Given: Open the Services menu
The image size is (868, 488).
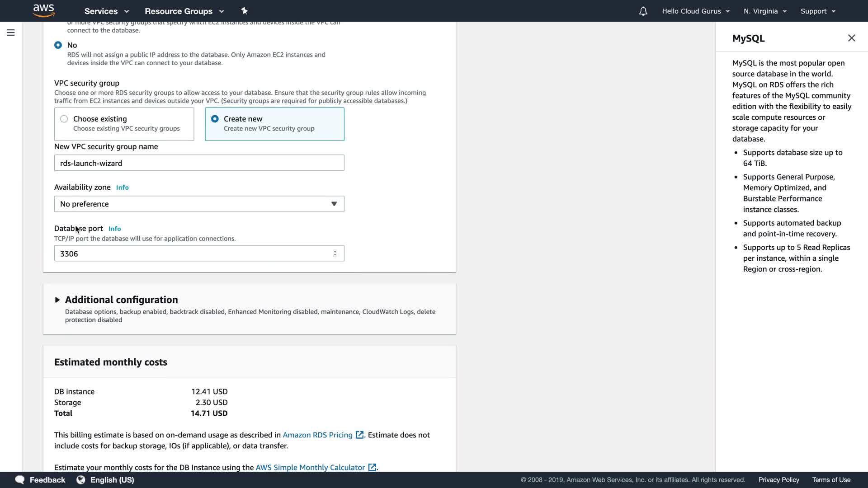Looking at the screenshot, I should (x=107, y=11).
